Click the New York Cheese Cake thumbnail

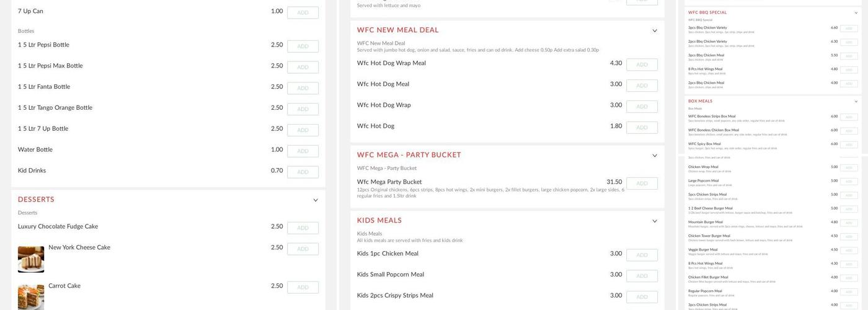tap(31, 259)
